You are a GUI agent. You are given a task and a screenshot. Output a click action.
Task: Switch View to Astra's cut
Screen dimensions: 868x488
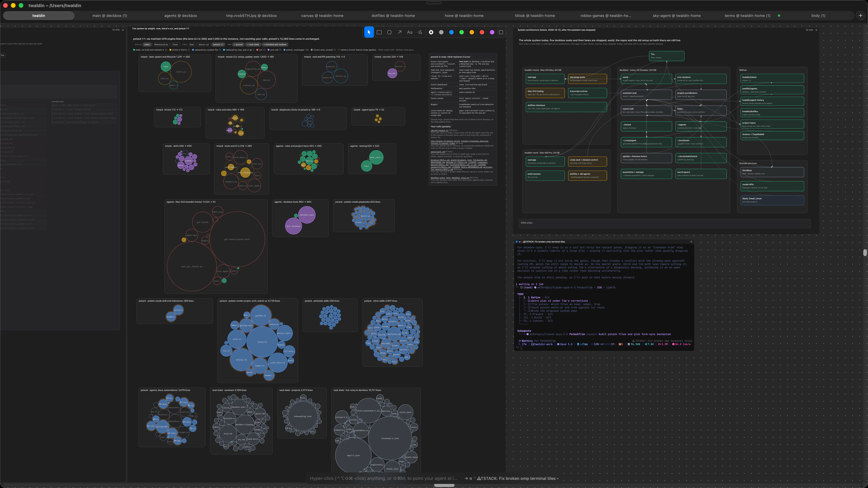coord(203,44)
